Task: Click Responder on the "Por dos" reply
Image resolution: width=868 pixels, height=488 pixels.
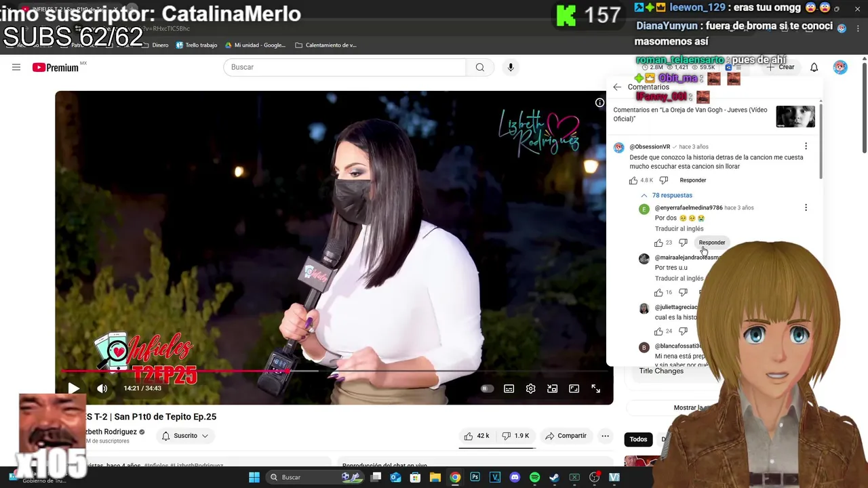Action: point(712,243)
